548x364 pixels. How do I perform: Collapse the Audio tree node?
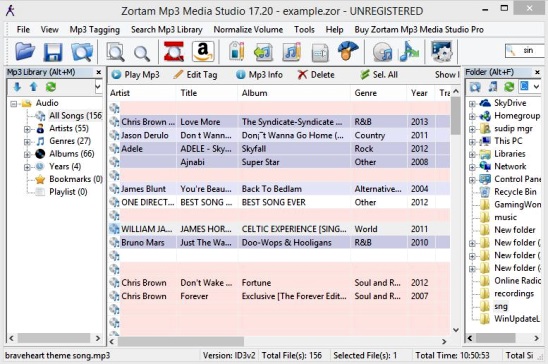(x=14, y=103)
